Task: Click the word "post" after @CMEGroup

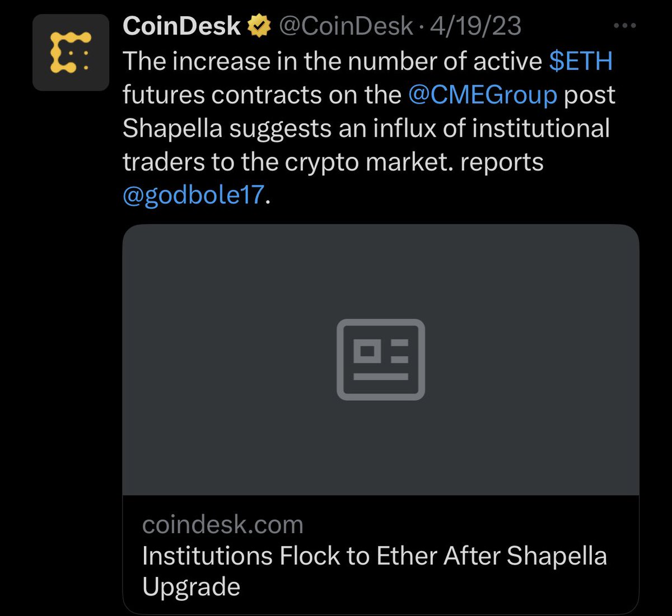Action: [x=589, y=95]
